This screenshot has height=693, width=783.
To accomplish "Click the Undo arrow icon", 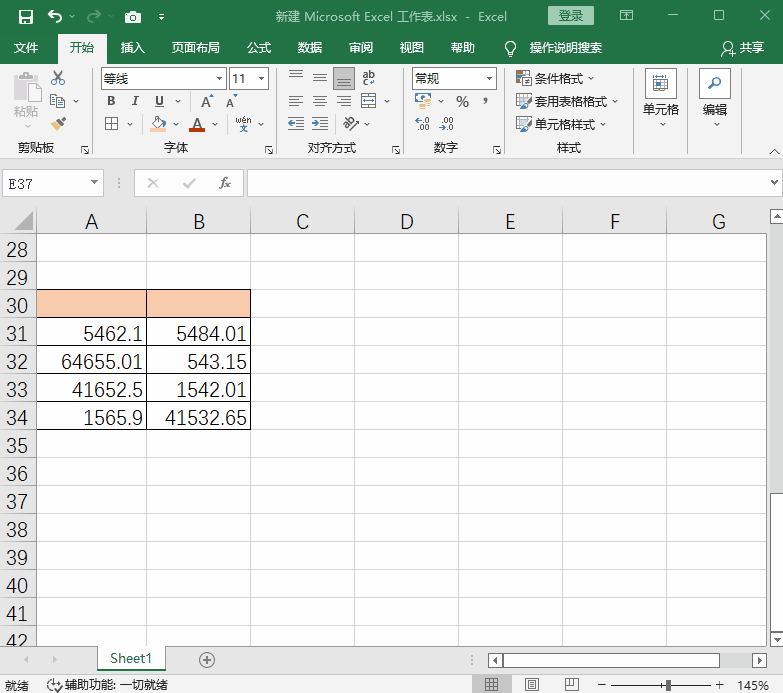I will pos(55,16).
